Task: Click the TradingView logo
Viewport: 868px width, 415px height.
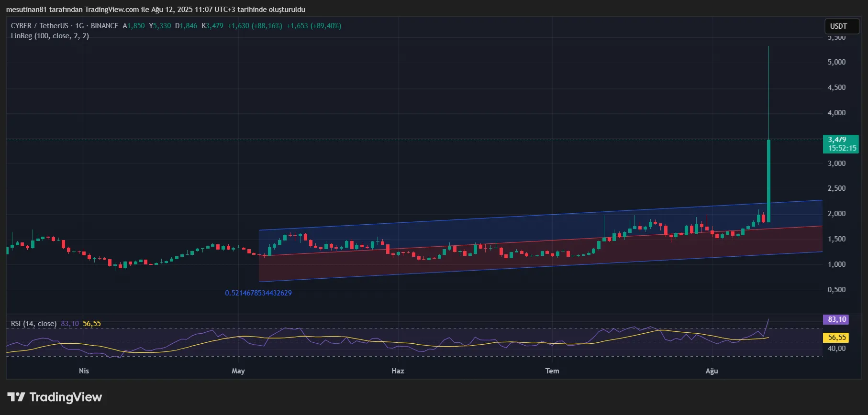Action: (x=55, y=397)
